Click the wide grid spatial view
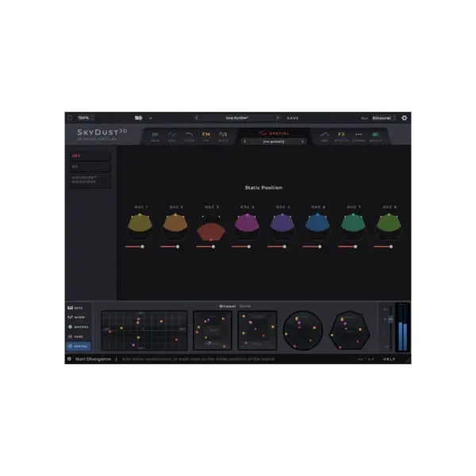The height and width of the screenshot is (476, 476). 144,330
